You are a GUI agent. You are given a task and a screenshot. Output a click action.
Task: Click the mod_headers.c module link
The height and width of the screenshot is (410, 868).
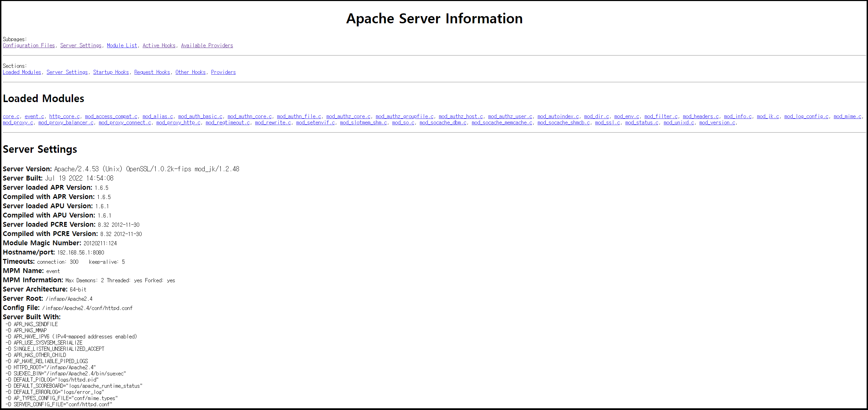pos(700,116)
